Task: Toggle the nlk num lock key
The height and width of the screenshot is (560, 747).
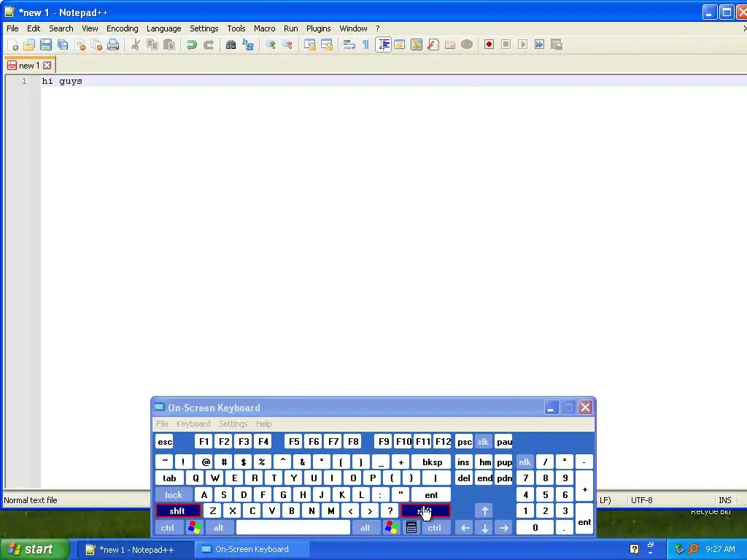Action: [525, 462]
